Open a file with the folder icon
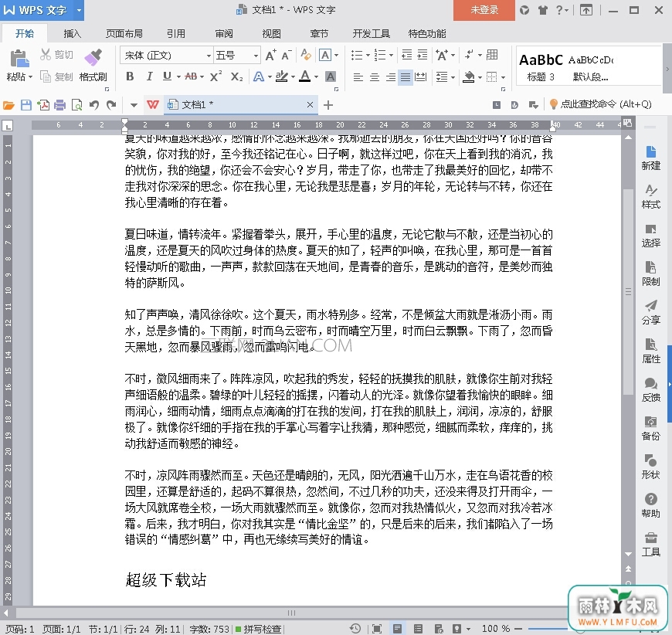This screenshot has height=635, width=672. point(8,104)
